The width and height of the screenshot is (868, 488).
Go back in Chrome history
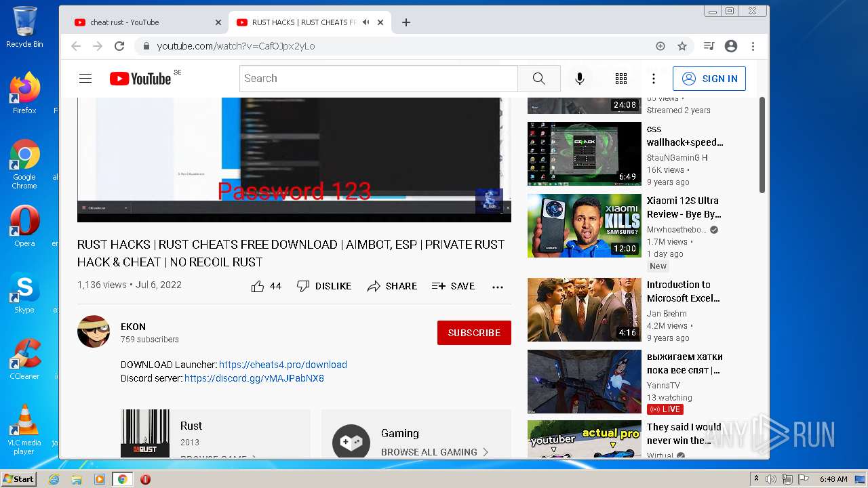click(76, 46)
